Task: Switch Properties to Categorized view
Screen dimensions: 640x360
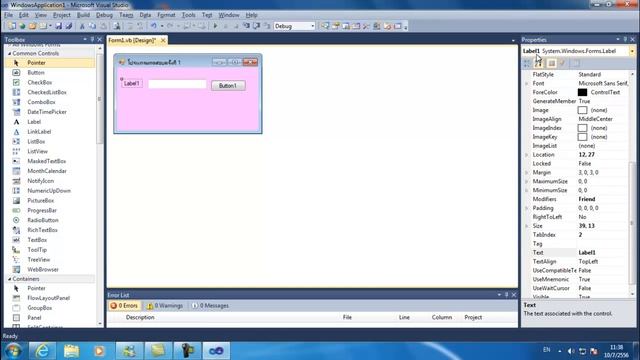Action: [527, 63]
